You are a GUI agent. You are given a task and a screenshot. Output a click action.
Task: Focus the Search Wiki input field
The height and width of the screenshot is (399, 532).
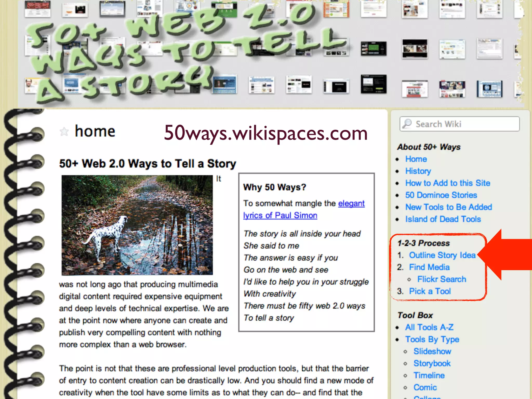[460, 124]
